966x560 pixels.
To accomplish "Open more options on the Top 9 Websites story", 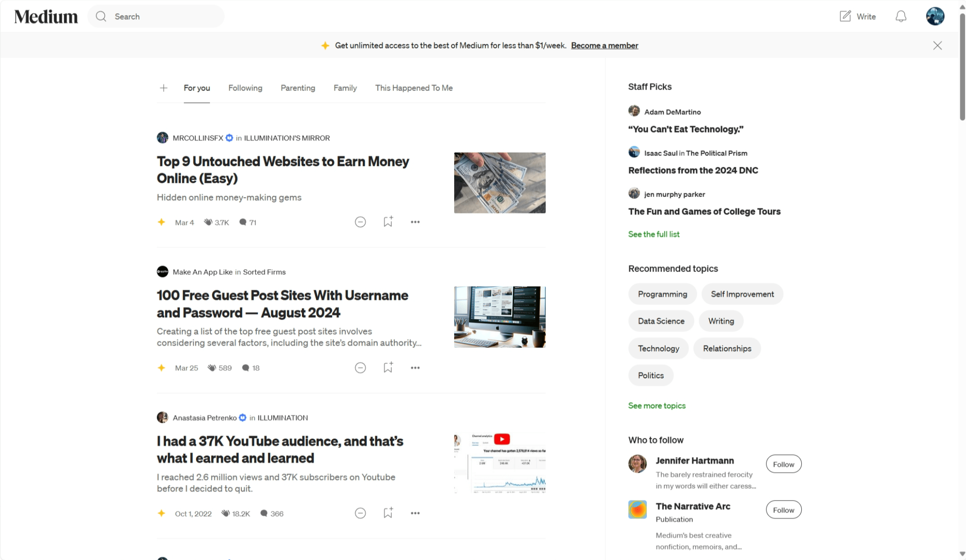I will click(415, 222).
